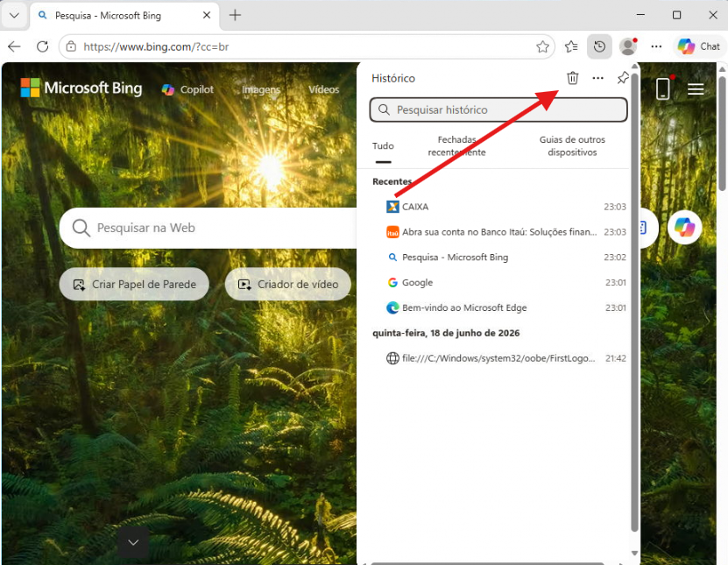Open the Bing hamburger menu
This screenshot has width=728, height=565.
click(x=696, y=88)
